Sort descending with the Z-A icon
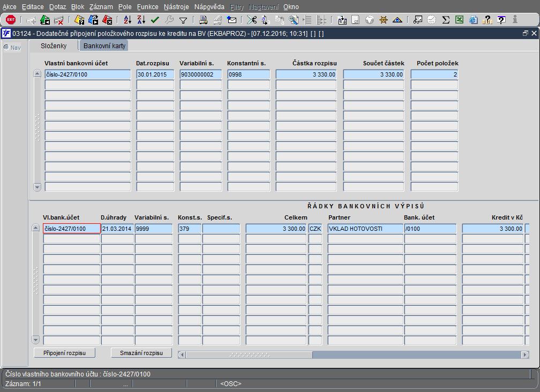The image size is (540, 392). pos(141,20)
